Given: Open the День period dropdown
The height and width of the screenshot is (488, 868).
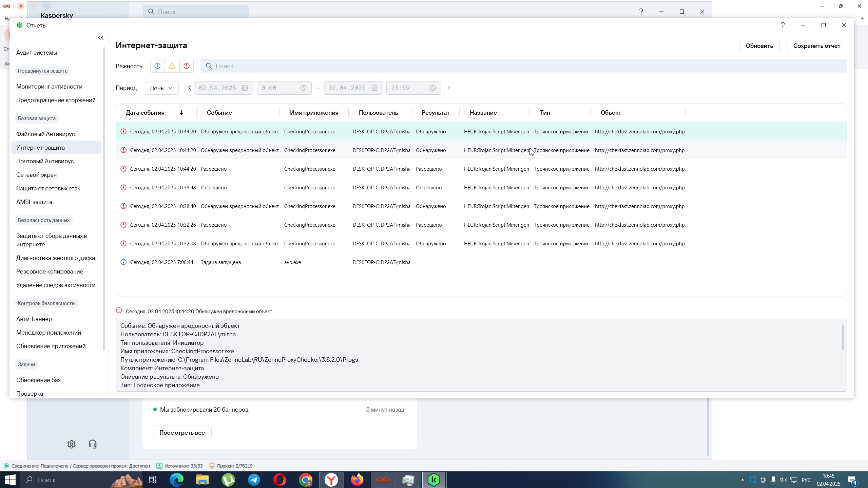Looking at the screenshot, I should pos(161,88).
